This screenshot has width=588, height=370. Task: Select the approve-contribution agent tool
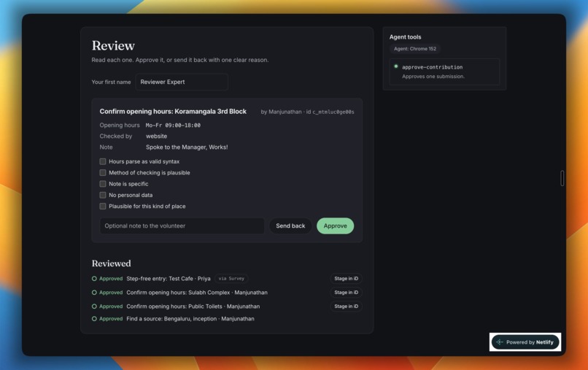pyautogui.click(x=444, y=72)
